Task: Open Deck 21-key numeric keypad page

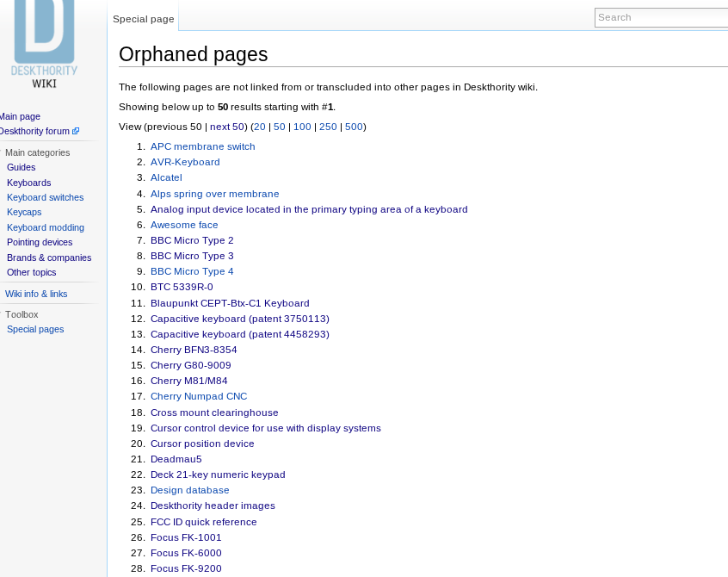Action: coord(218,475)
